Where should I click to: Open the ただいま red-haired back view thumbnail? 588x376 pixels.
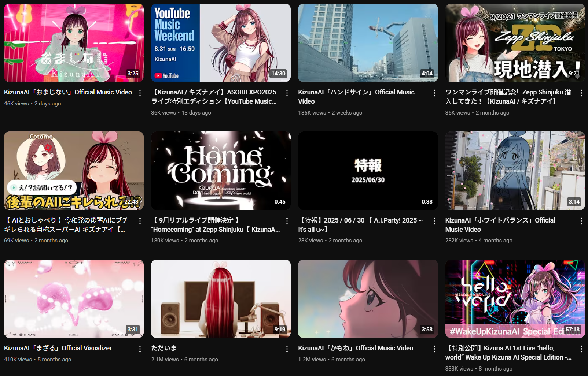[x=221, y=299]
